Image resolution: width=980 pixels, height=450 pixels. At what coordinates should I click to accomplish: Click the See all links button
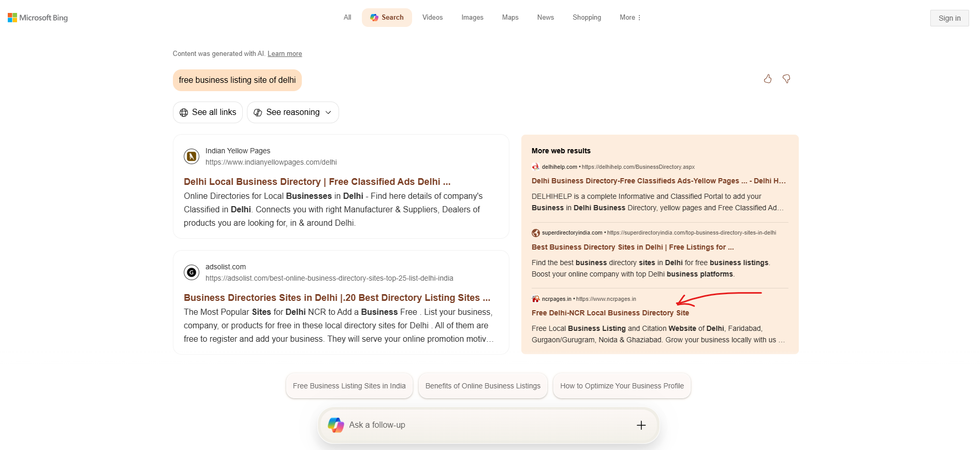208,112
